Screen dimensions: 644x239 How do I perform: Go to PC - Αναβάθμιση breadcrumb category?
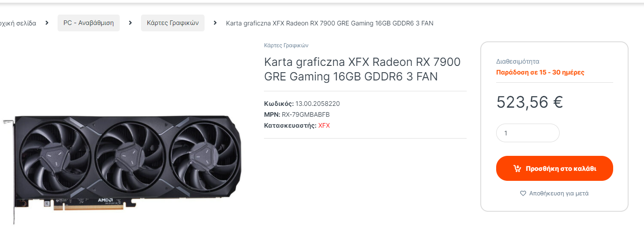(x=88, y=23)
